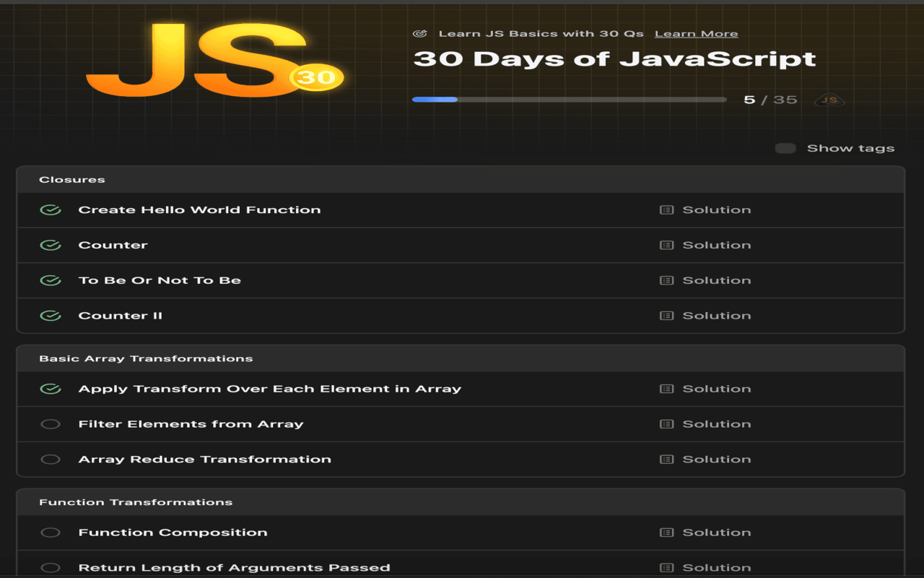View Solution for Filter Elements from Array
This screenshot has height=578, width=924.
click(717, 424)
